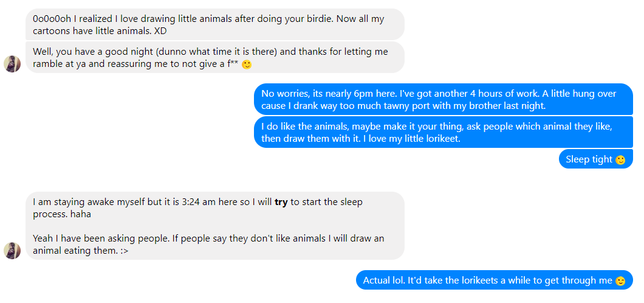The image size is (644, 303).
Task: Click the winking emoji after "get through me"
Action: tap(620, 281)
